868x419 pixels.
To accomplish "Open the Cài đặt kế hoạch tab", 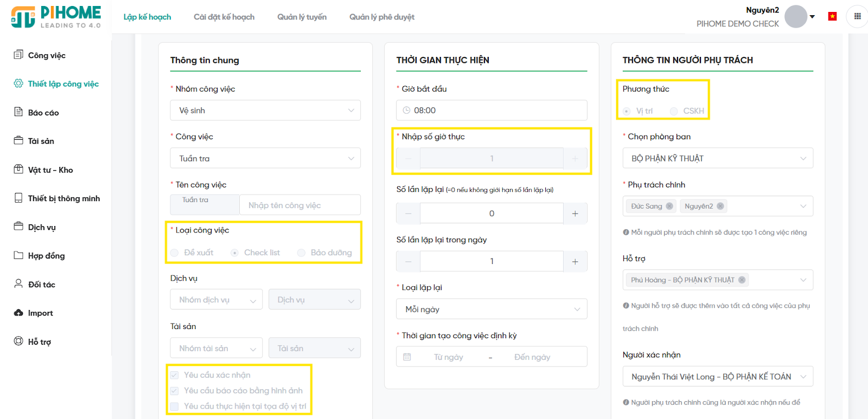I will tap(224, 17).
